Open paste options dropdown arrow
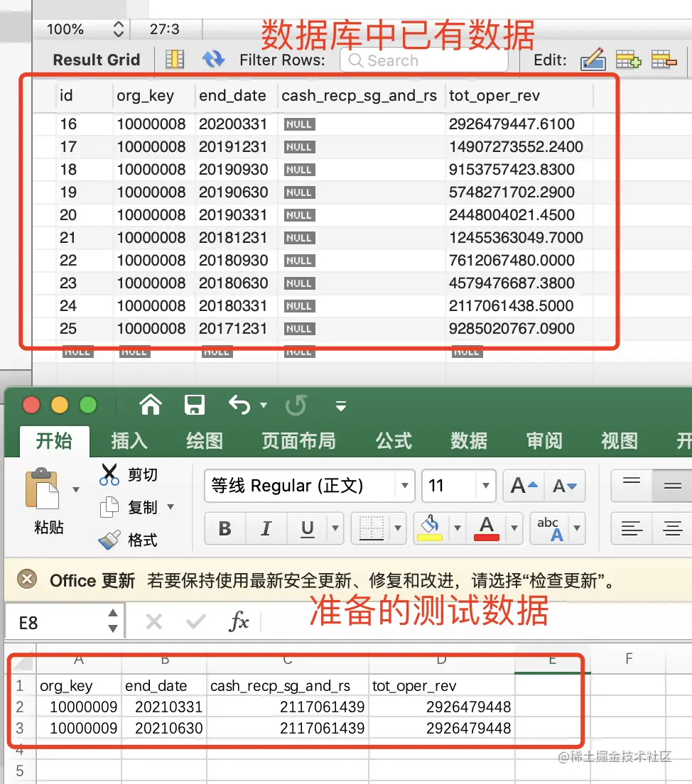The height and width of the screenshot is (784, 692). 76,489
